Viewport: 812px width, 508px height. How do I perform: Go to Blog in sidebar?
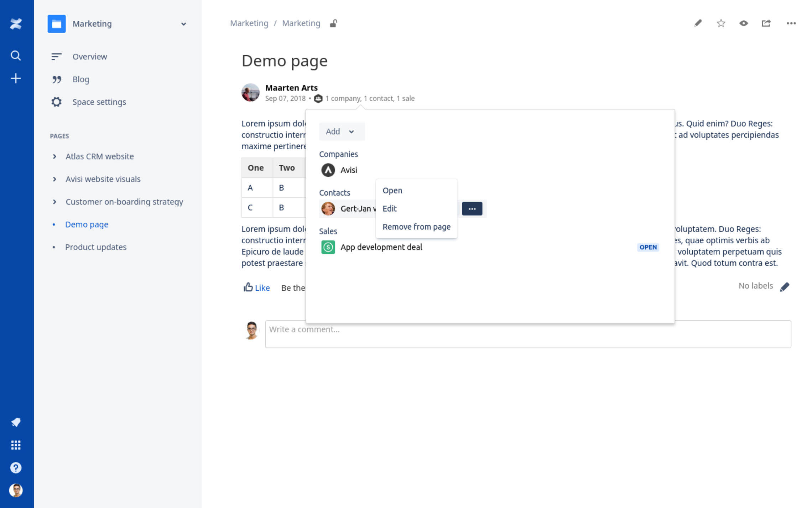click(81, 79)
